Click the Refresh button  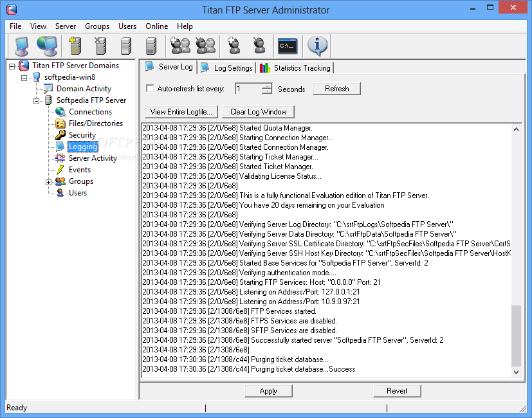pos(336,89)
